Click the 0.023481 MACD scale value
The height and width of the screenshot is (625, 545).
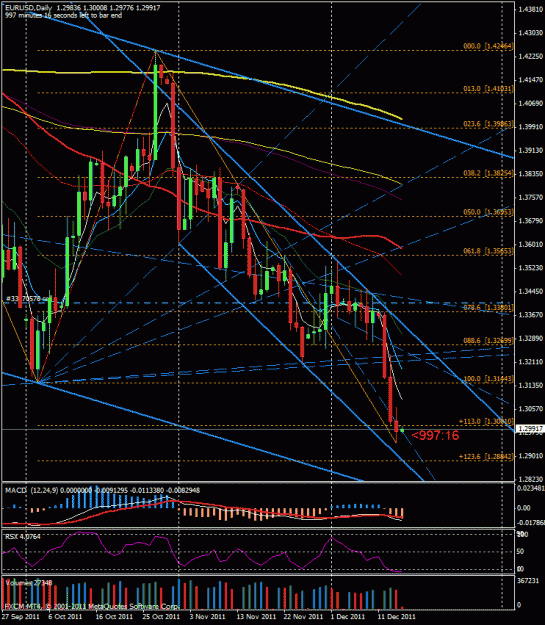(530, 488)
